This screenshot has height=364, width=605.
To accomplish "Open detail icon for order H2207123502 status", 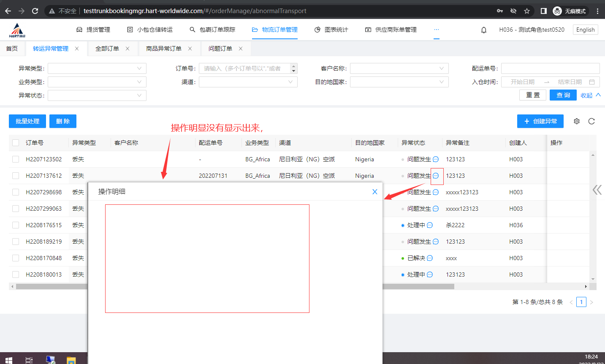I will 436,159.
